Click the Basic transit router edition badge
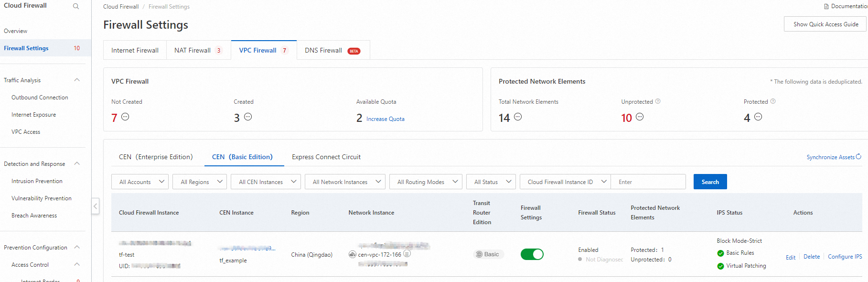868x282 pixels. 488,254
